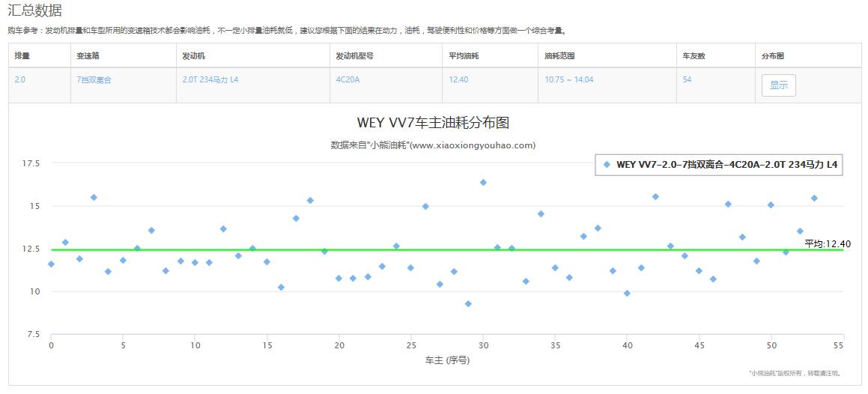
Task: Click the data point at owner 42
Action: coord(655,196)
